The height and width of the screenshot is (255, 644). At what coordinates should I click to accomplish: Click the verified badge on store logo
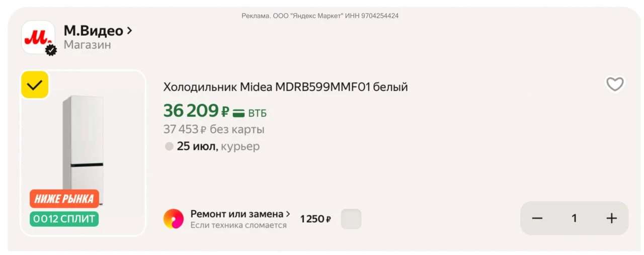(x=51, y=50)
